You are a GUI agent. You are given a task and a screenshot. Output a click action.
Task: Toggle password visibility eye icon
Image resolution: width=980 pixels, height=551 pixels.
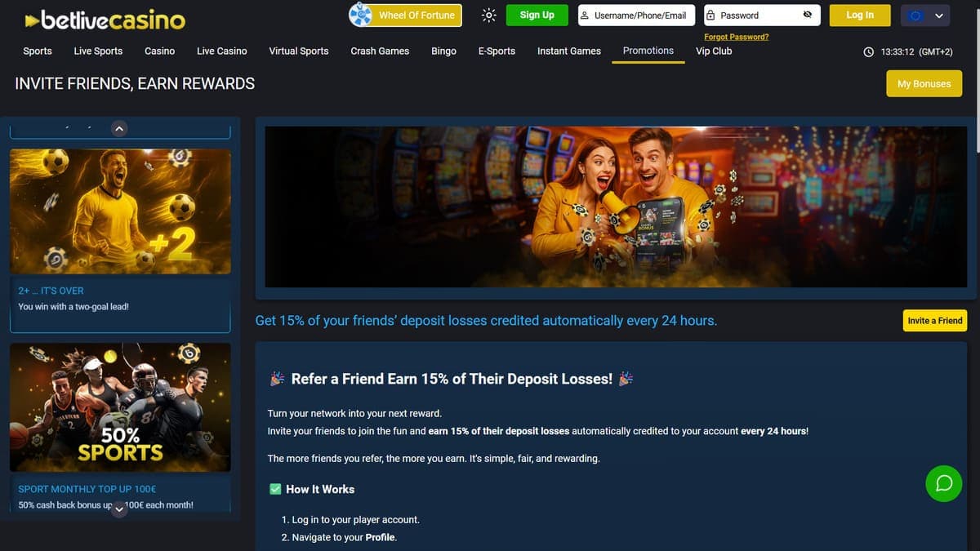click(x=808, y=15)
